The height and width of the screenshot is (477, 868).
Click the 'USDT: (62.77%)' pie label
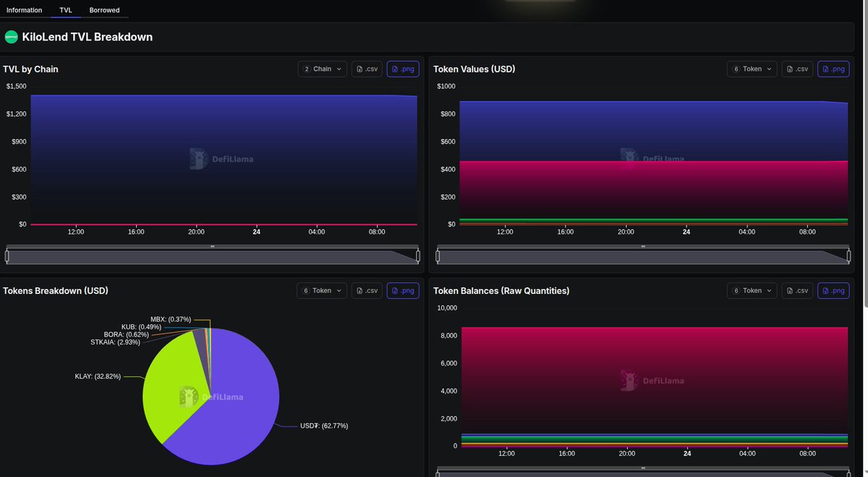coord(324,426)
